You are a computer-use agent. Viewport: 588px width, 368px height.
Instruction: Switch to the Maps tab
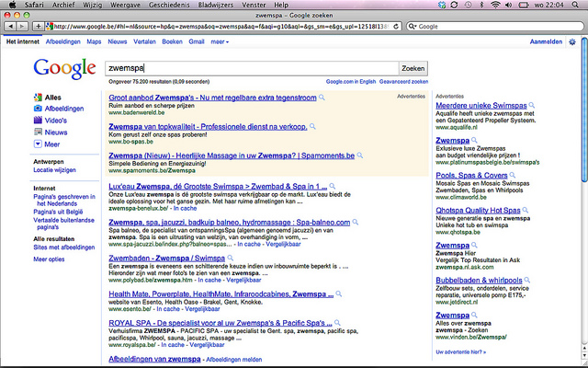point(94,41)
